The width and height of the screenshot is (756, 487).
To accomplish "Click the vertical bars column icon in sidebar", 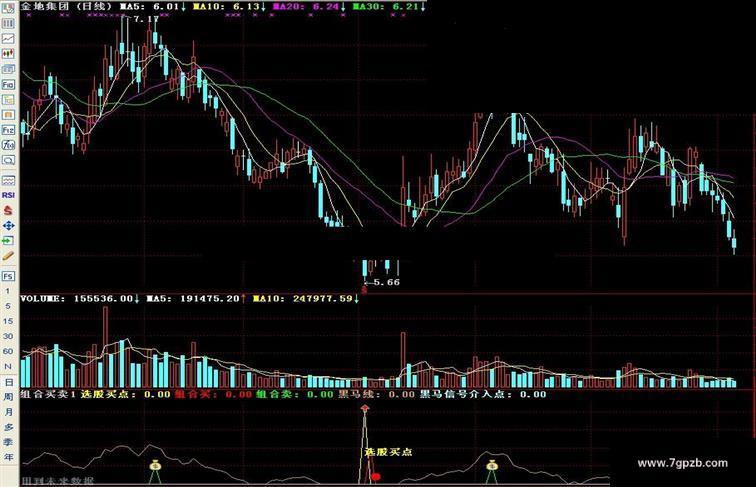I will pyautogui.click(x=8, y=23).
